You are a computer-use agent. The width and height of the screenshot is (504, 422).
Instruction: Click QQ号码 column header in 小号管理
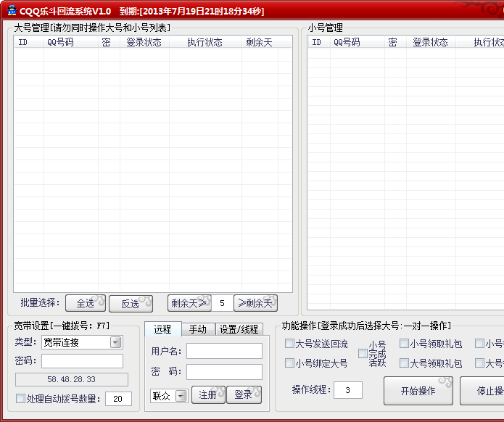[x=358, y=42]
